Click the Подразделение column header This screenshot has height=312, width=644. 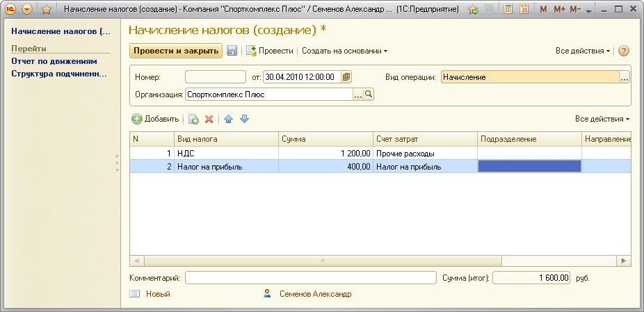[529, 139]
